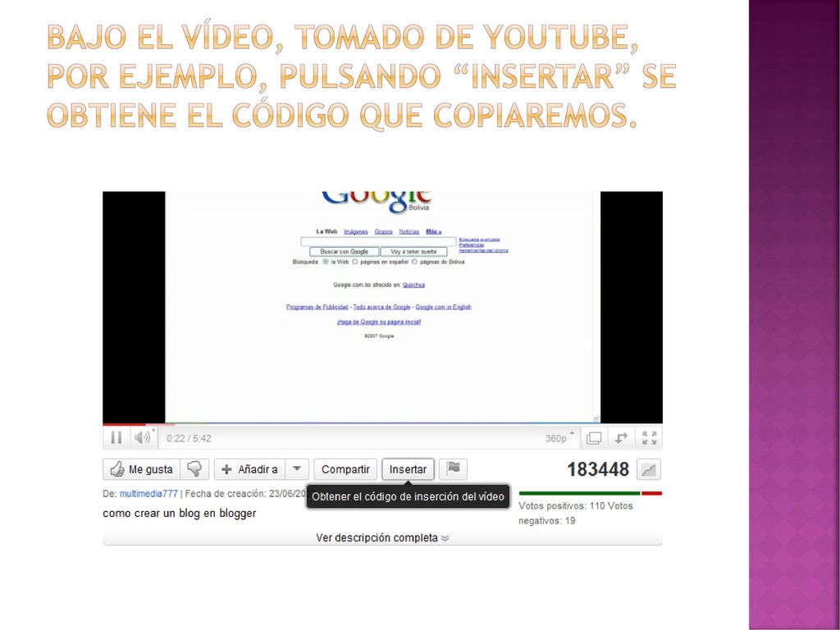Viewport: 840px width, 630px height.
Task: Click Programas de Publicidad link
Action: 317,307
